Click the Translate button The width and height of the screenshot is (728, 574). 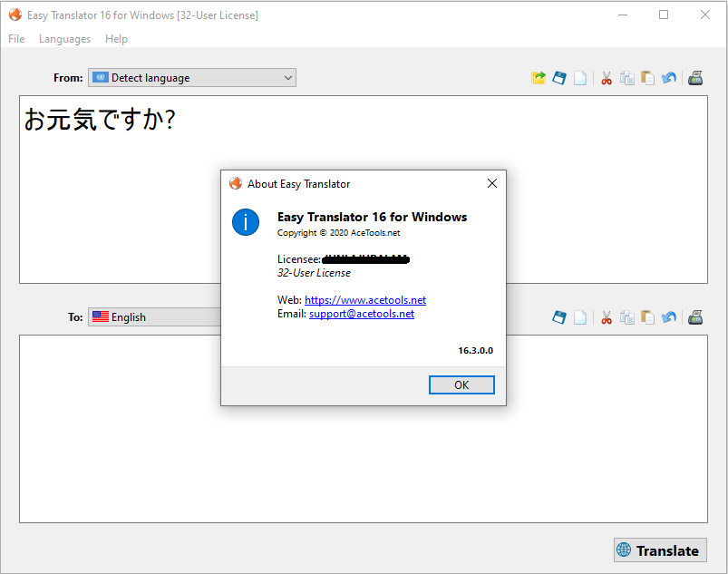click(660, 550)
